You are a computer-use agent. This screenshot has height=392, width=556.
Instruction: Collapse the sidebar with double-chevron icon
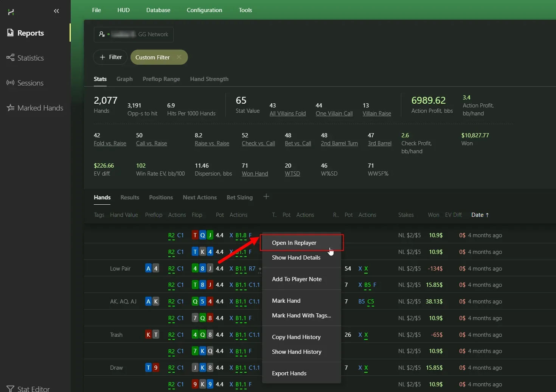56,11
